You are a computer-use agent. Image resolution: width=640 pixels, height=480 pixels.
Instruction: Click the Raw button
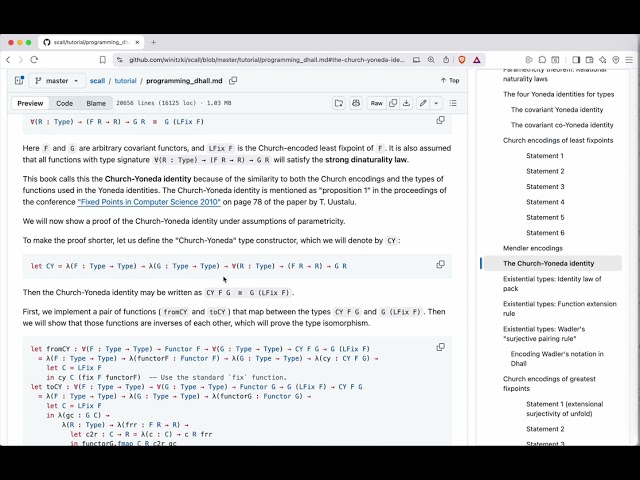click(376, 103)
